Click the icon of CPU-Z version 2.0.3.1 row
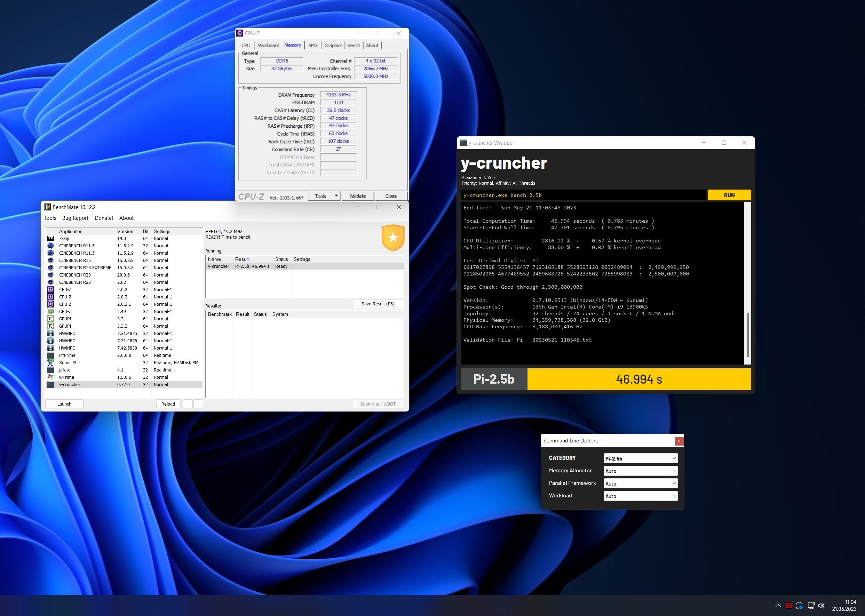This screenshot has height=616, width=865. (x=50, y=304)
